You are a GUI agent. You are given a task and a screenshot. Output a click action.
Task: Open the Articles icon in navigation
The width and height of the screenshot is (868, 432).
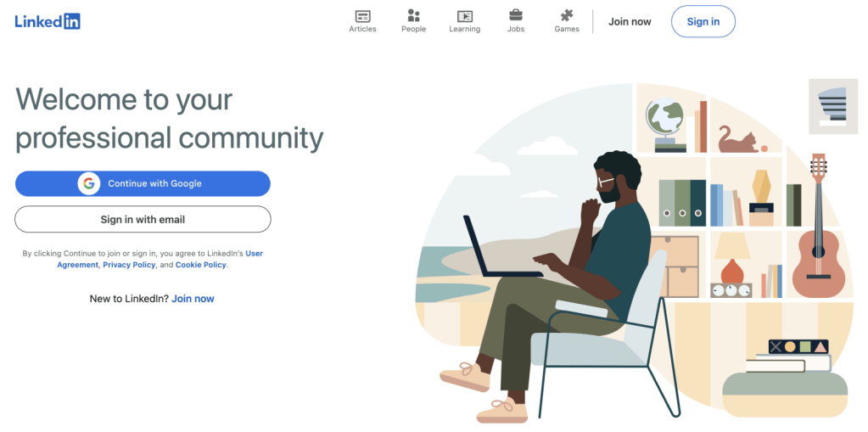[x=362, y=16]
